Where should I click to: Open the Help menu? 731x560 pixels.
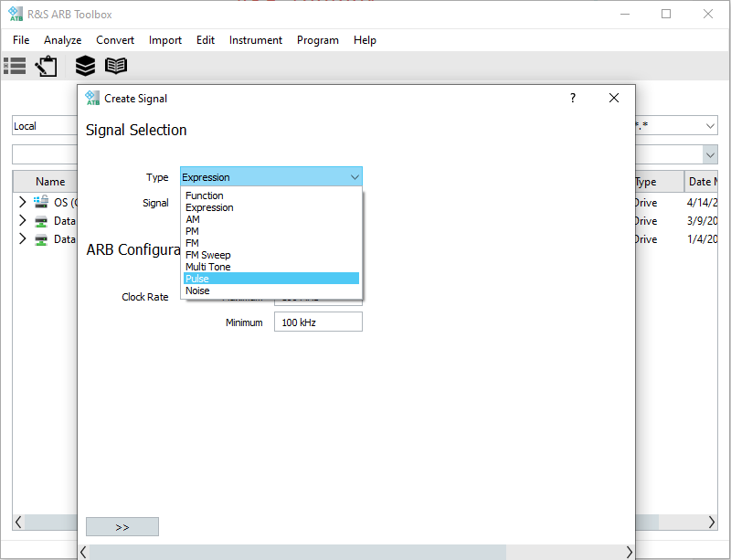pyautogui.click(x=365, y=40)
